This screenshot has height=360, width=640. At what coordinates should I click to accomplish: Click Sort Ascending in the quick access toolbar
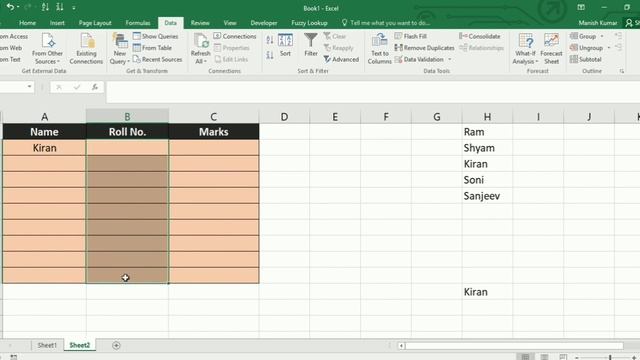pos(45,7)
